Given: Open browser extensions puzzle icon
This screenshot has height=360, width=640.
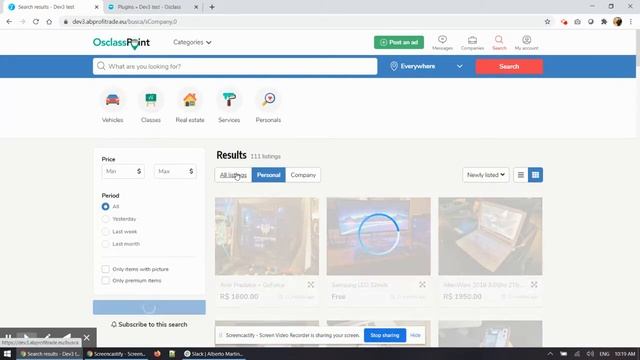Looking at the screenshot, I should (x=604, y=22).
